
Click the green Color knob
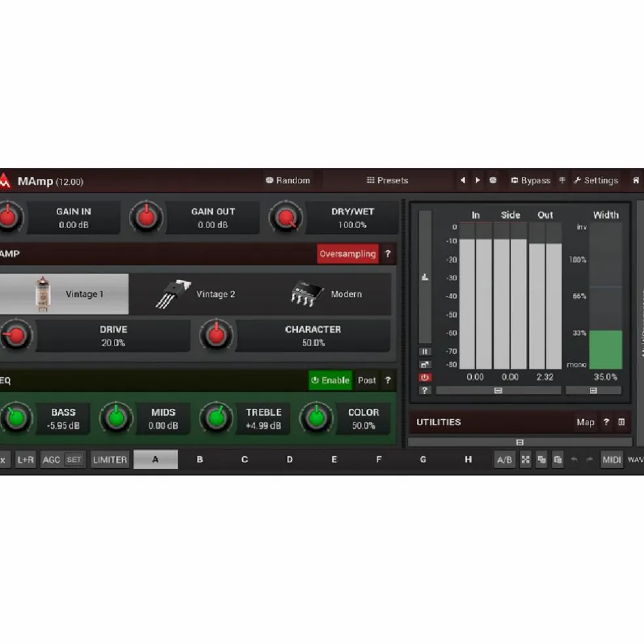pyautogui.click(x=316, y=418)
